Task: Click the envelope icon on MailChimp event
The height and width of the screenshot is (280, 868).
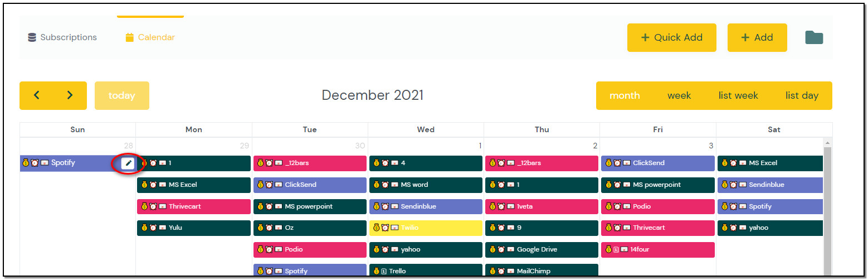Action: [x=510, y=271]
